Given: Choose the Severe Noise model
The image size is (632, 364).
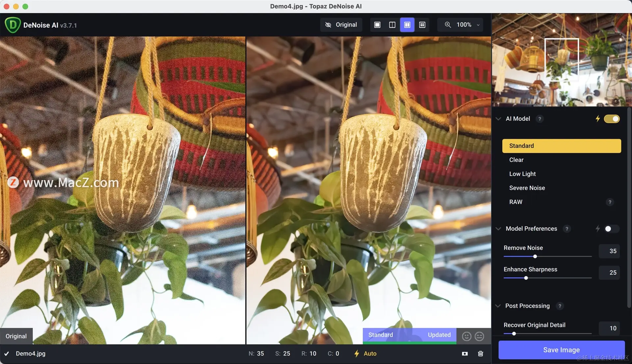Looking at the screenshot, I should tap(527, 188).
